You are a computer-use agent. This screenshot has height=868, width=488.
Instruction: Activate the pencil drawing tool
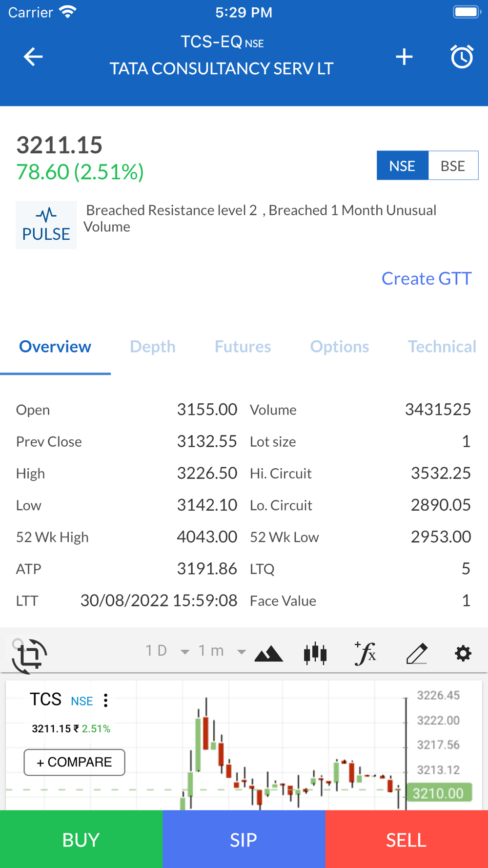pos(416,653)
